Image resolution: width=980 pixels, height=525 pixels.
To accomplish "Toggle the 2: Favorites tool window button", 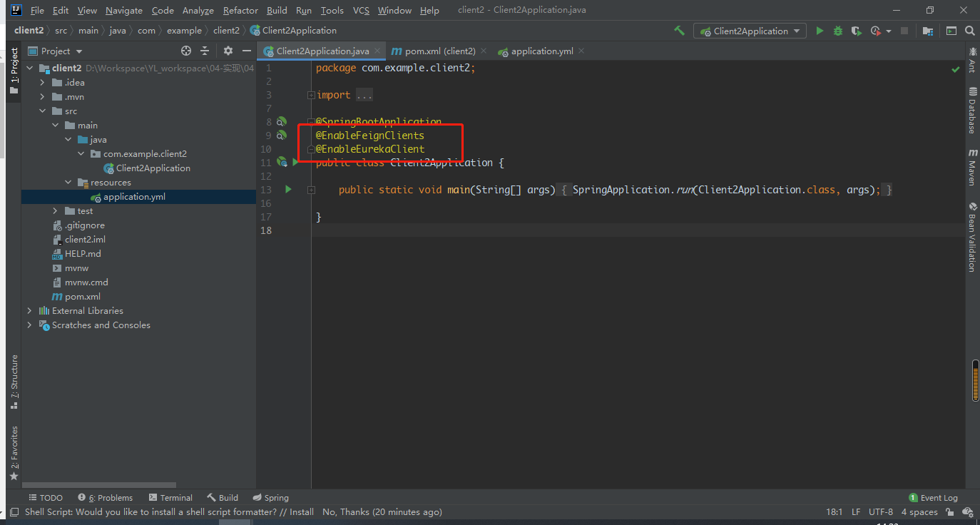I will (14, 454).
